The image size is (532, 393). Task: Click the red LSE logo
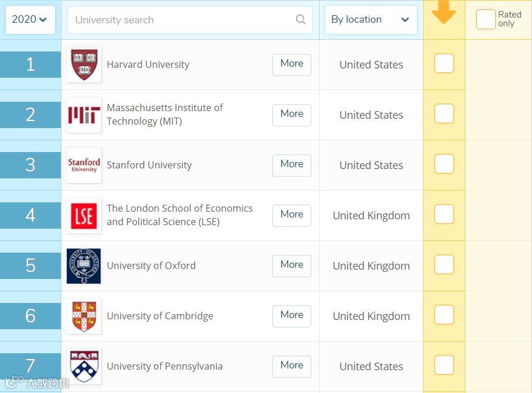pos(84,215)
